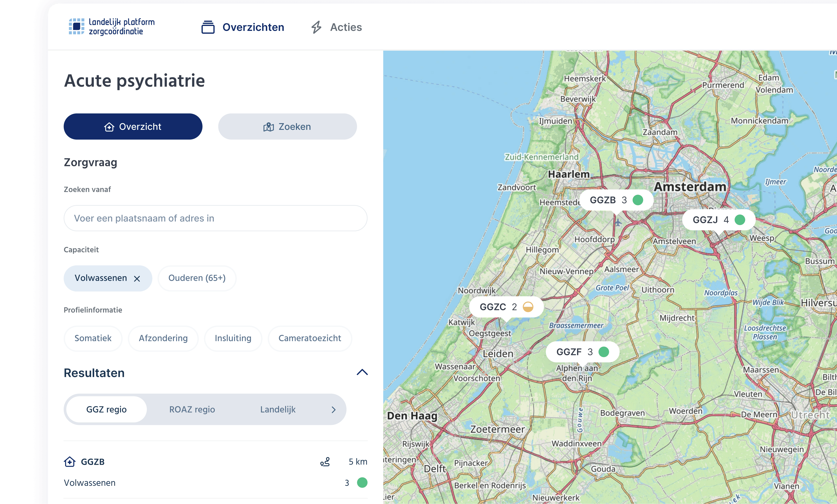Image resolution: width=837 pixels, height=504 pixels.
Task: Click the 'Volwassenen' result row label
Action: [x=90, y=483]
